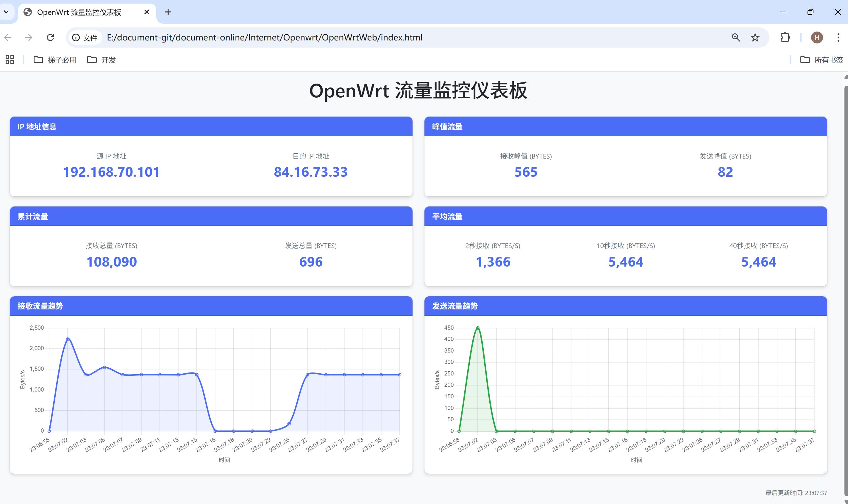Click source IP 192.168.70.101
The height and width of the screenshot is (504, 848).
pyautogui.click(x=111, y=172)
